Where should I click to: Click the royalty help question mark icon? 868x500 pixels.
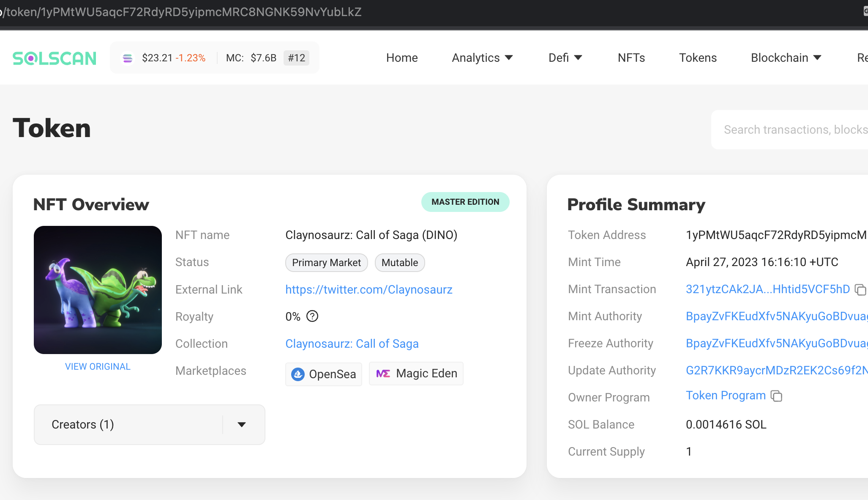click(312, 316)
